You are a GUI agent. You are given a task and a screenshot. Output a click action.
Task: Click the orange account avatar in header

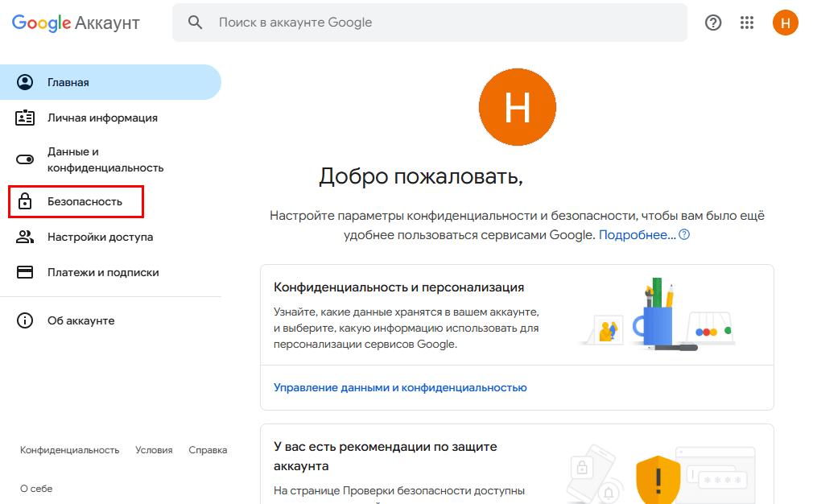(785, 23)
